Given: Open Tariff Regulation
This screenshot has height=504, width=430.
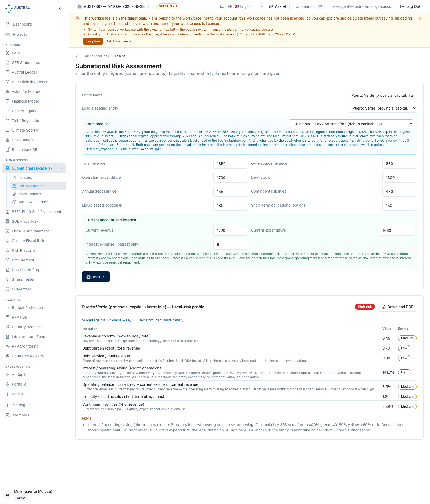Looking at the screenshot, I should click(34, 121).
